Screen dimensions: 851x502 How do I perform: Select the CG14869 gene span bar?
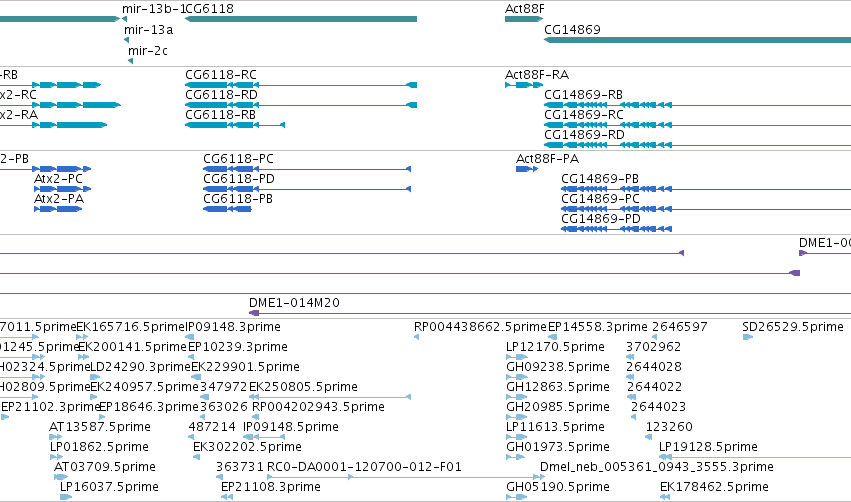pos(697,40)
